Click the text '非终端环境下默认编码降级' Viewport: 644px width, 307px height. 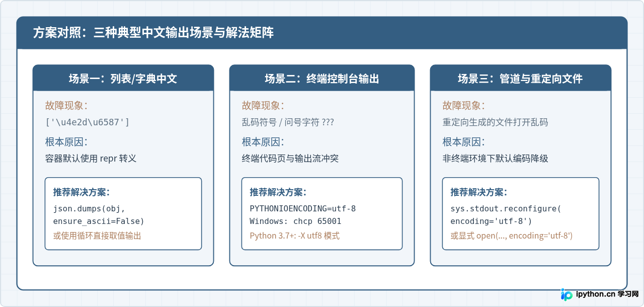(x=495, y=159)
